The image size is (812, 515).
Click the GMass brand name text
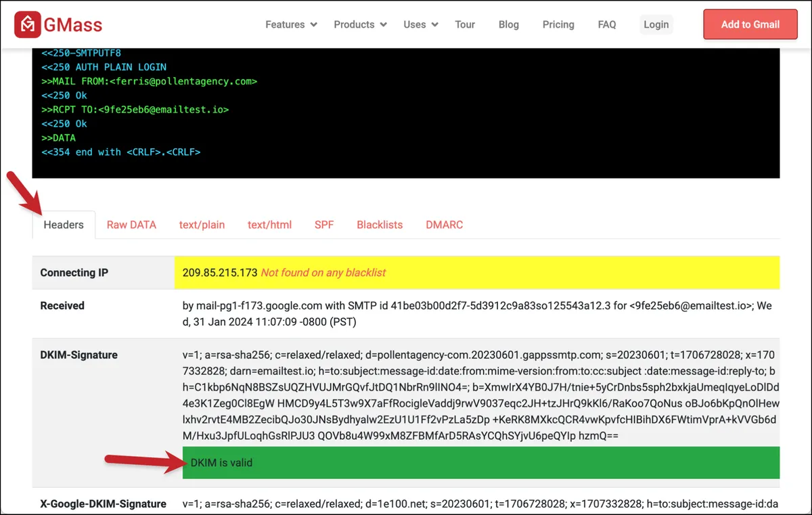[x=73, y=25]
